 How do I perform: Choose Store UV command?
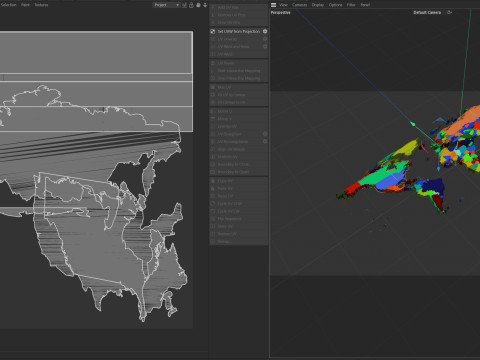click(239, 227)
